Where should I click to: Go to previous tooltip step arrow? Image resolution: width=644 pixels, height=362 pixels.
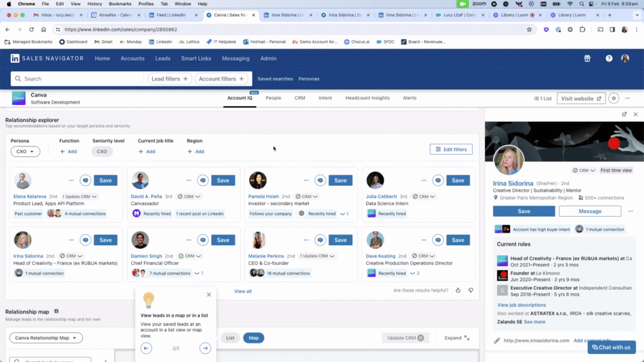146,348
